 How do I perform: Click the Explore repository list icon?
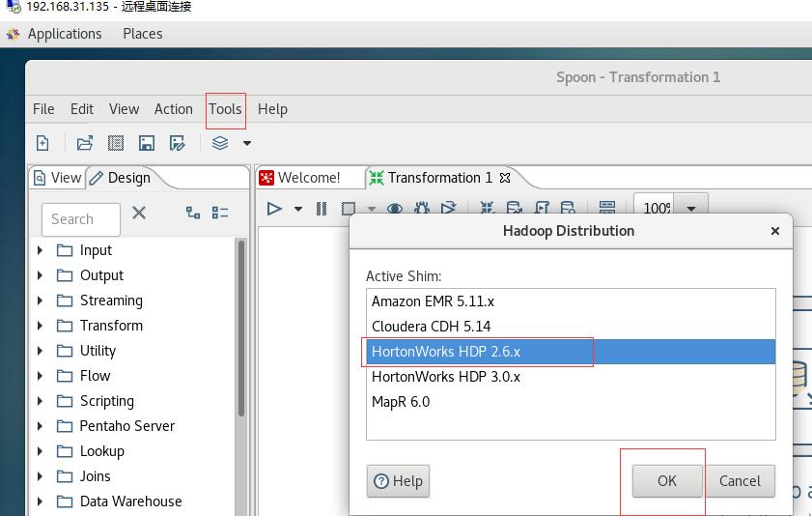tap(116, 143)
